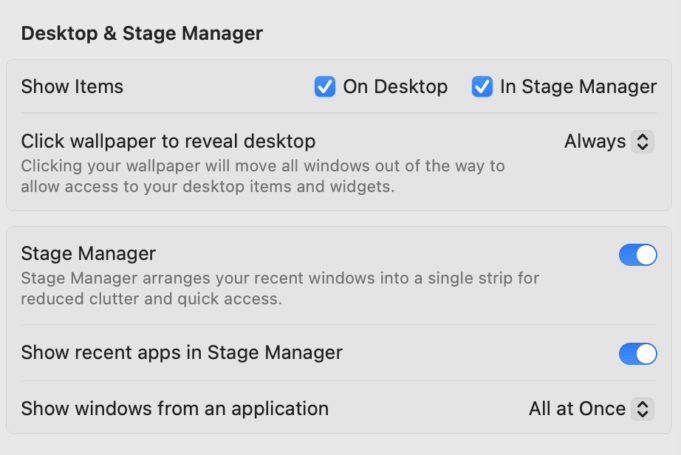Click the wallpaper description about desktop widgets

263,176
